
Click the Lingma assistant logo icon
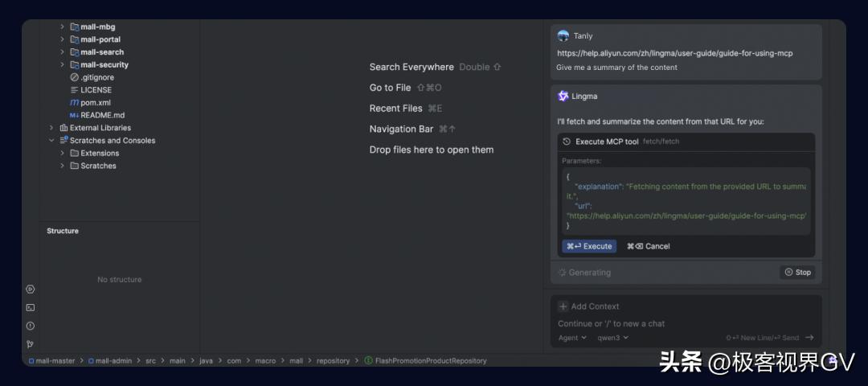tap(563, 96)
